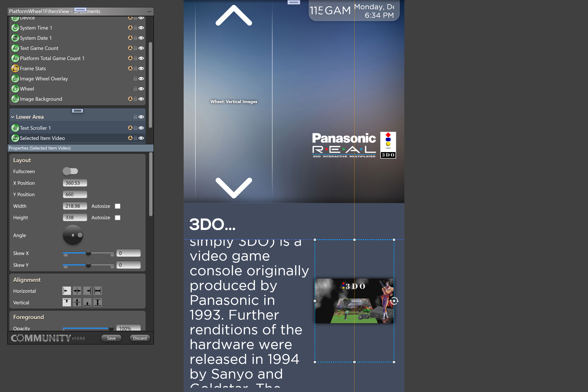Click the animation badge for Frame Stats
Image resolution: width=588 pixels, height=392 pixels.
[130, 68]
